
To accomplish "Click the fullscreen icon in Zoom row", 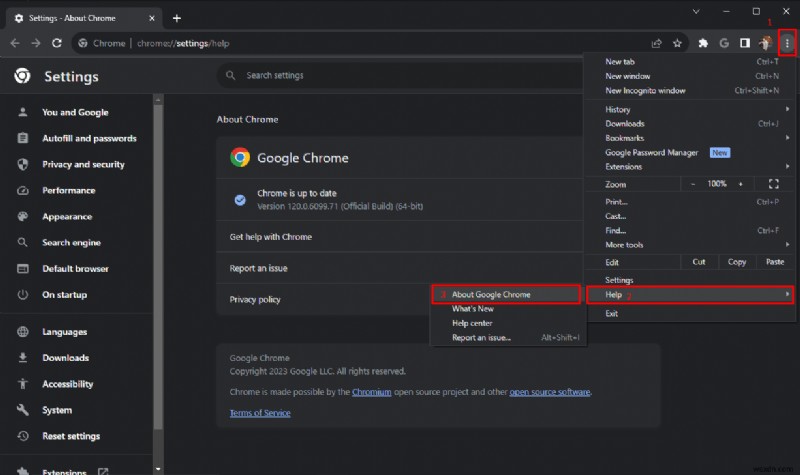I will (x=773, y=184).
